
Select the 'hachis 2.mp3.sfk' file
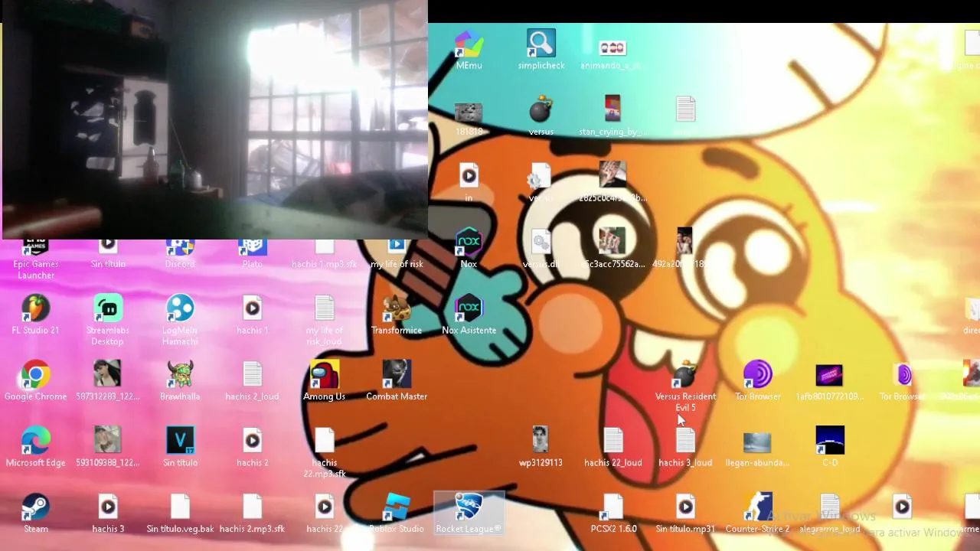coord(252,514)
